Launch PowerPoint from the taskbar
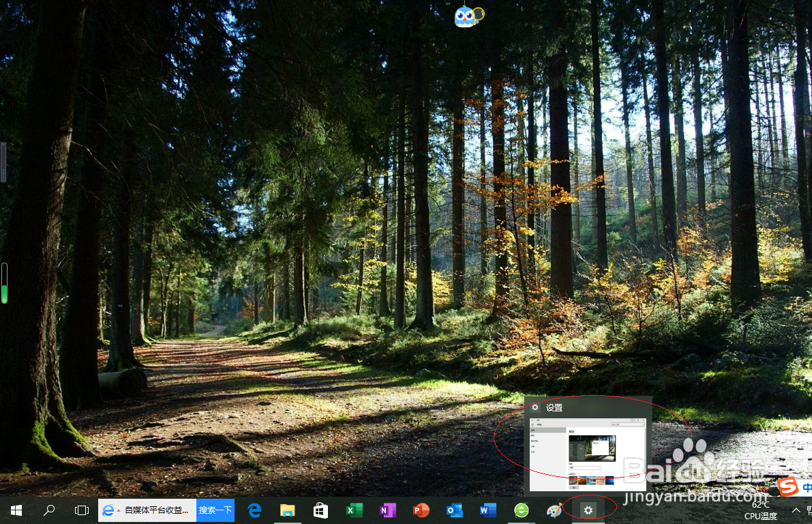The image size is (812, 524). pos(421,510)
